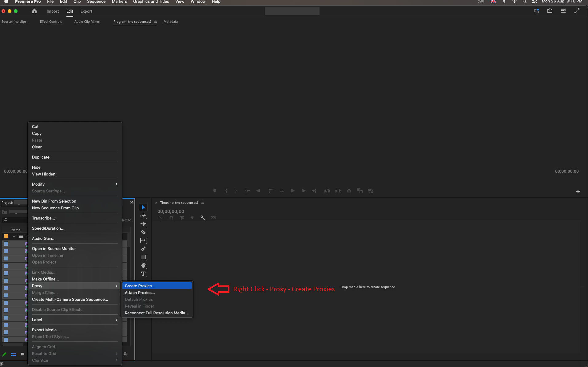Screen dimensions: 588x367
Task: Select the Track Select Forward tool
Action: pos(143,216)
